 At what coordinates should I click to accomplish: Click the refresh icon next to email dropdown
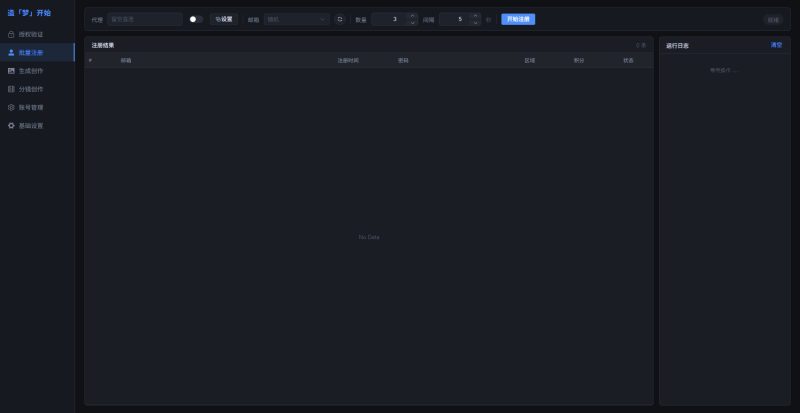[x=339, y=19]
